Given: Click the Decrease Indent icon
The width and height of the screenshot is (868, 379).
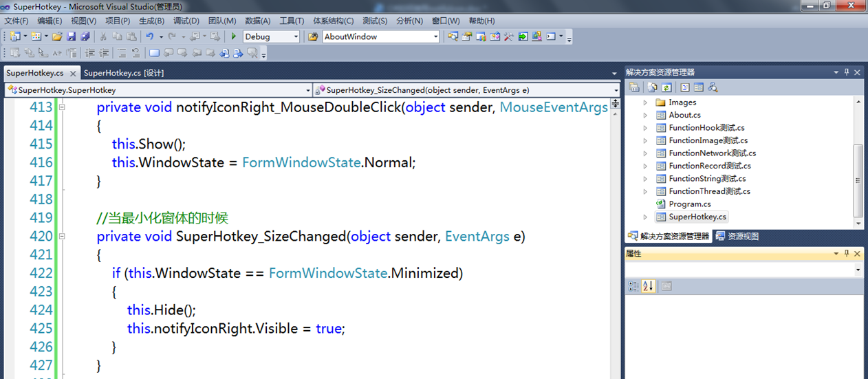Looking at the screenshot, I should 90,53.
